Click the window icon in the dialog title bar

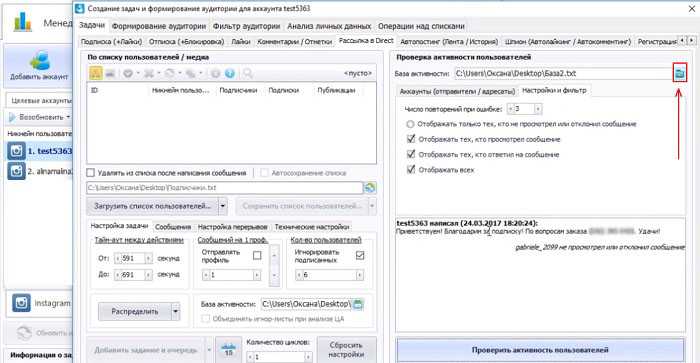[79, 8]
